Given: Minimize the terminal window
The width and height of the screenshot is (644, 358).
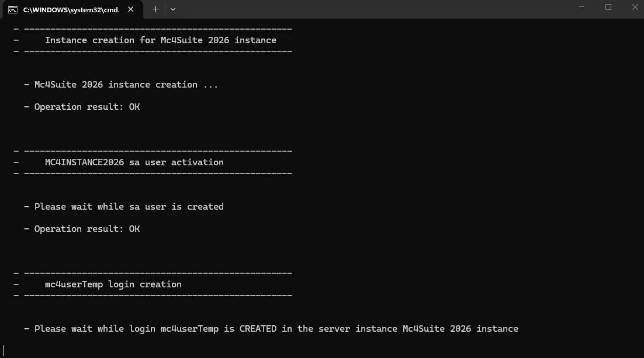Looking at the screenshot, I should [x=581, y=8].
